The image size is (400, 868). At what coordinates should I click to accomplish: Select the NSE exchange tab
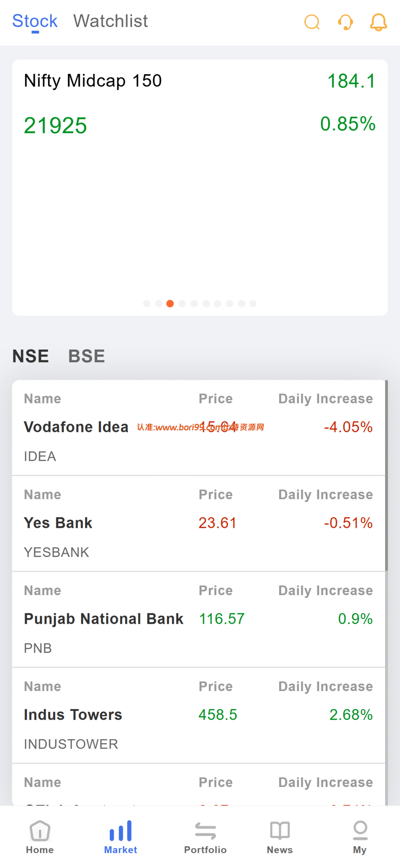(x=30, y=356)
